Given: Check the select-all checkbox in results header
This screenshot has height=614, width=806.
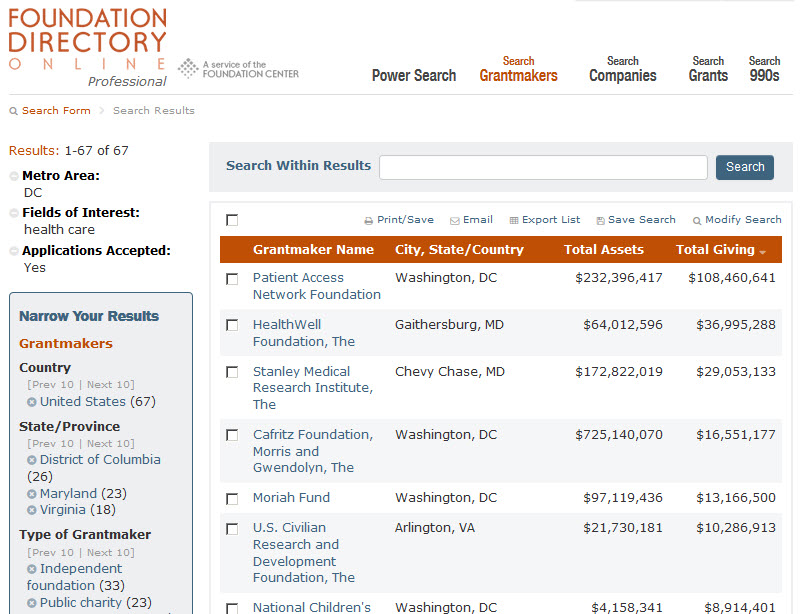Looking at the screenshot, I should pos(231,219).
